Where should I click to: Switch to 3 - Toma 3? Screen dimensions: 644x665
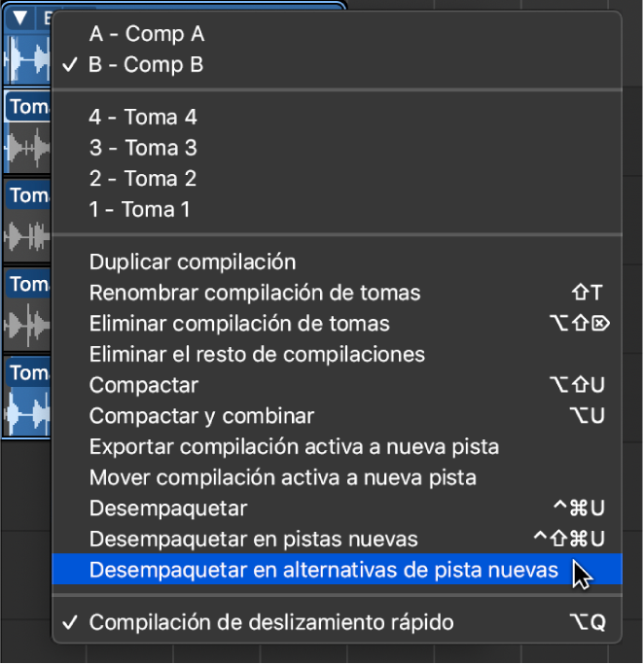coord(143,148)
